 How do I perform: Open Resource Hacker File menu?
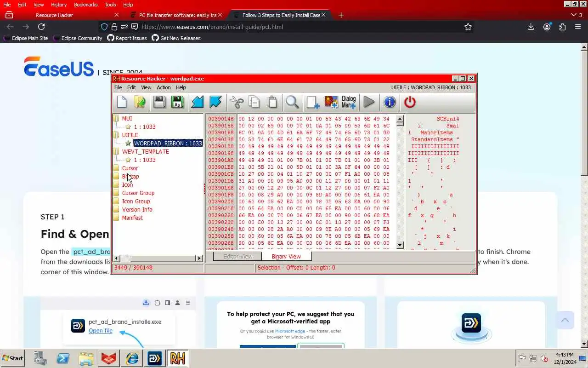118,87
